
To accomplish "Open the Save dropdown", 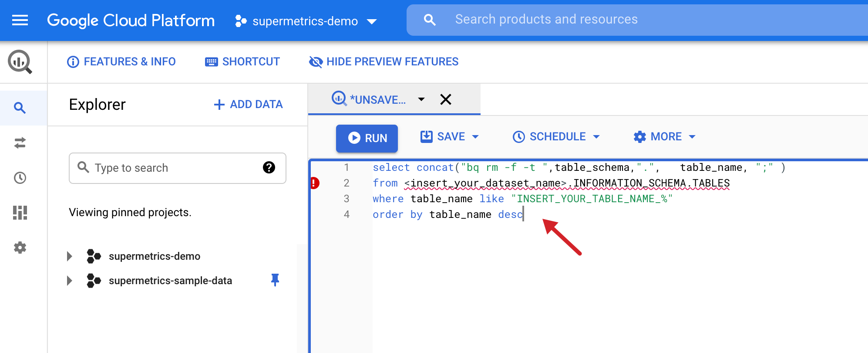I will pos(450,137).
